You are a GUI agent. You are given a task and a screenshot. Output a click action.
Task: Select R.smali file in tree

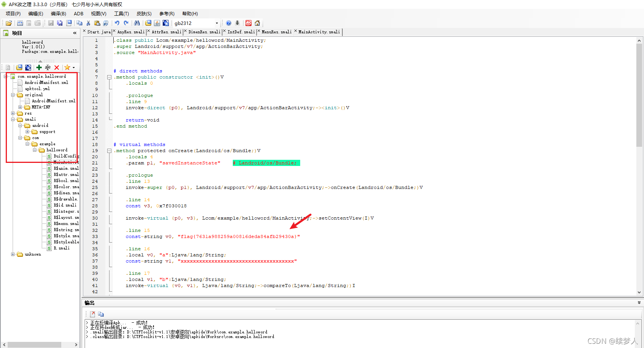[x=62, y=248]
